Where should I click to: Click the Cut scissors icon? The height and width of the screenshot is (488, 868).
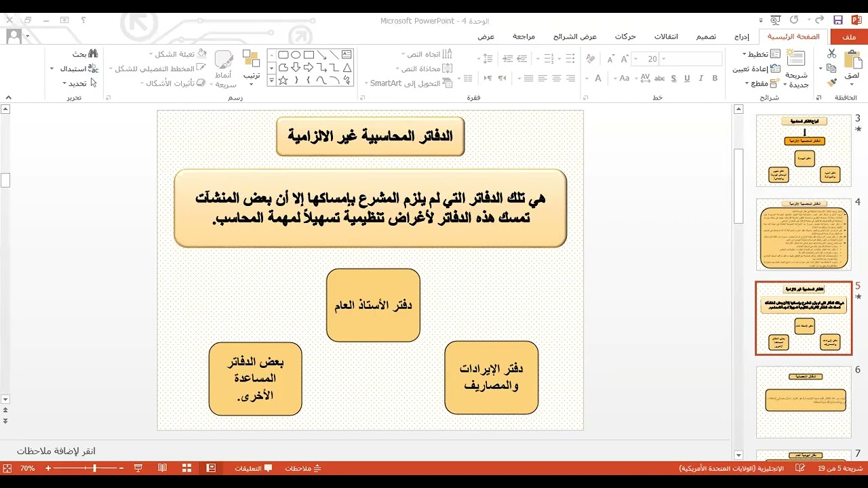[x=832, y=54]
